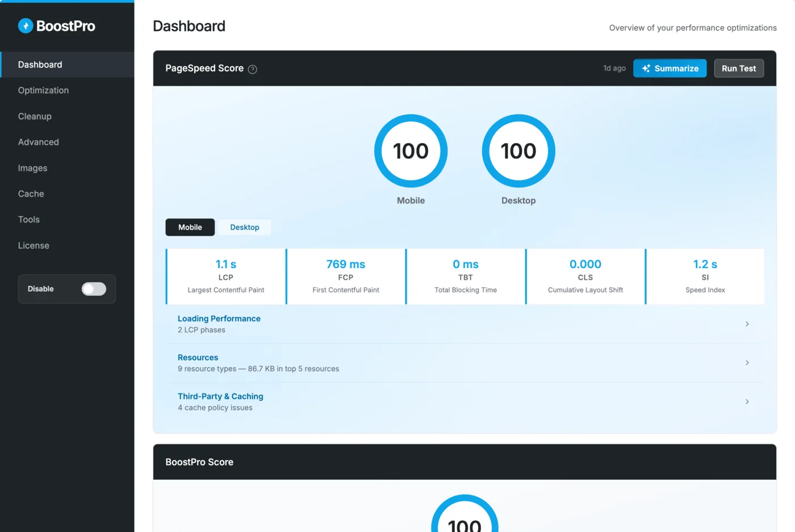Open the Cleanup section

(x=68, y=116)
